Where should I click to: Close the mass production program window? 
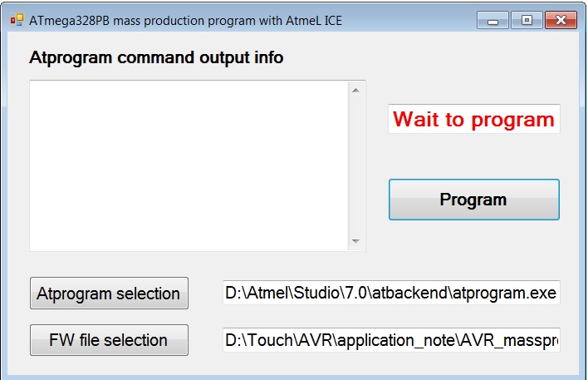[561, 20]
